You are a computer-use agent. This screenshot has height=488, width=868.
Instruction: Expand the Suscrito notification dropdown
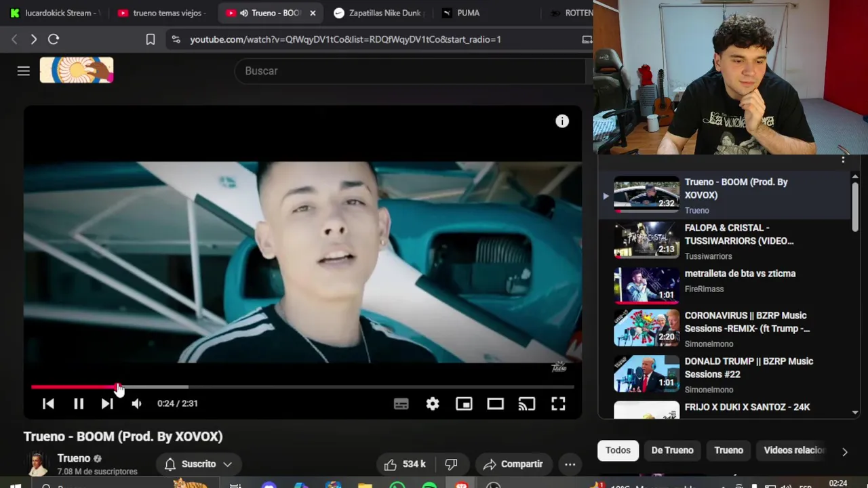point(228,464)
